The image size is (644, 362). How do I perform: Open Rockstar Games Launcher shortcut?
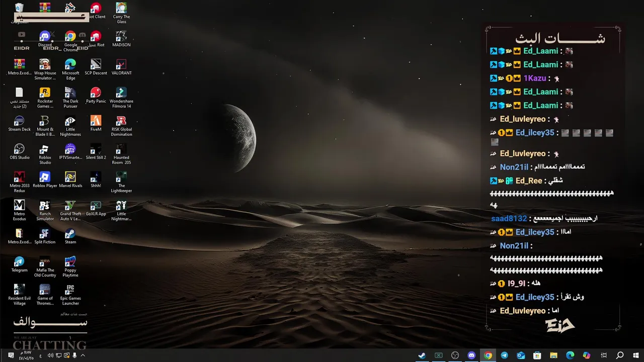pyautogui.click(x=45, y=98)
